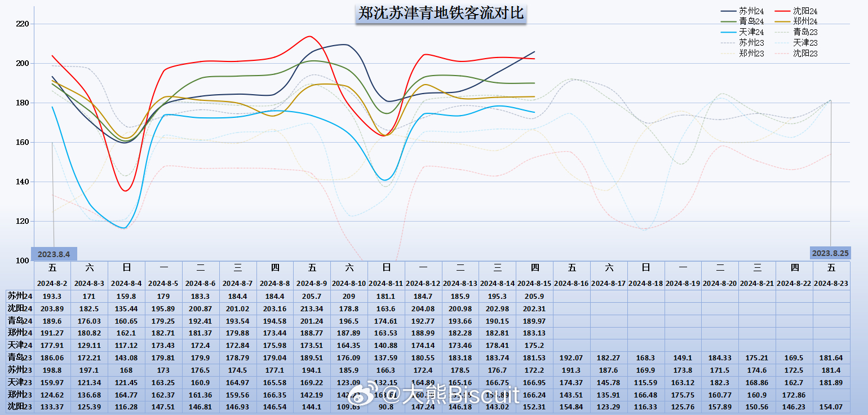Select the cell with value 124.62
868x415 pixels.
pos(52,395)
